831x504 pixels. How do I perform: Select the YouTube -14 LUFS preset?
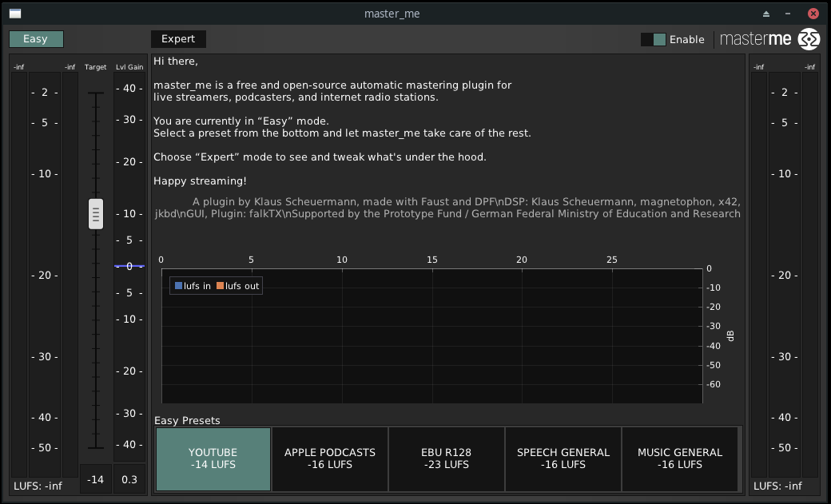[213, 459]
